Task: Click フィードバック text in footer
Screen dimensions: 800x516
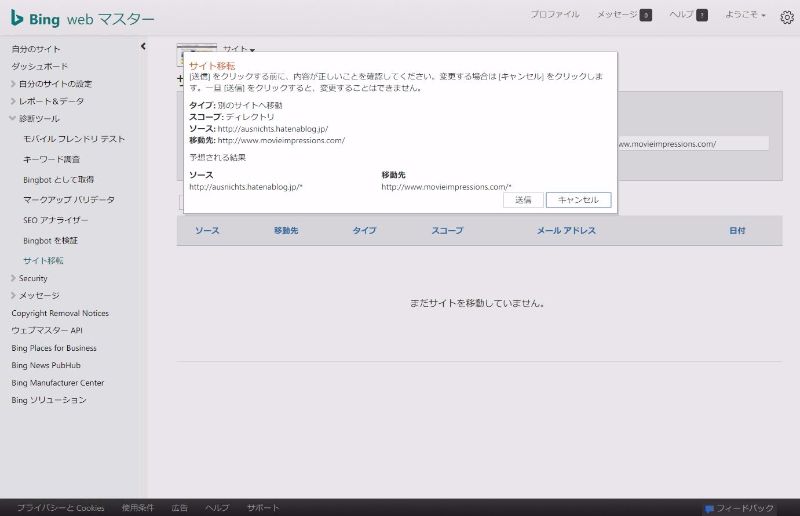Action: pos(745,508)
